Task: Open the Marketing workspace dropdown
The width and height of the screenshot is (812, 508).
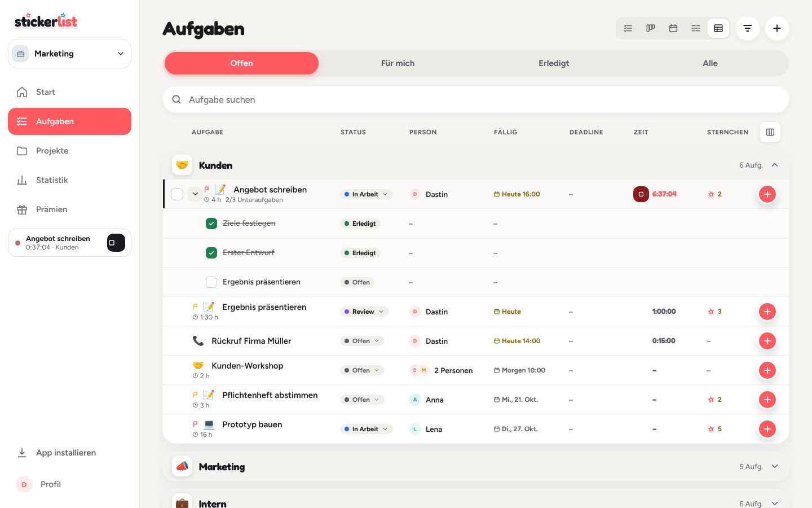Action: (69, 54)
